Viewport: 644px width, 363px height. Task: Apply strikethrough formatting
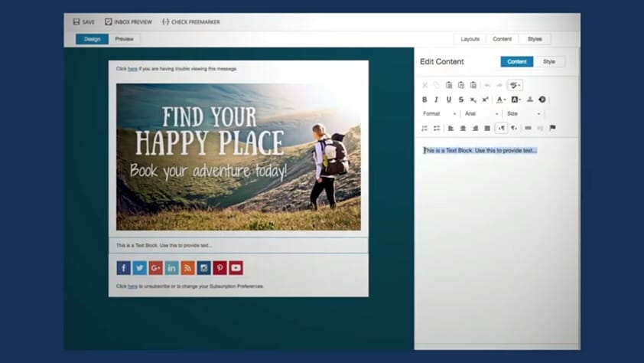[461, 100]
